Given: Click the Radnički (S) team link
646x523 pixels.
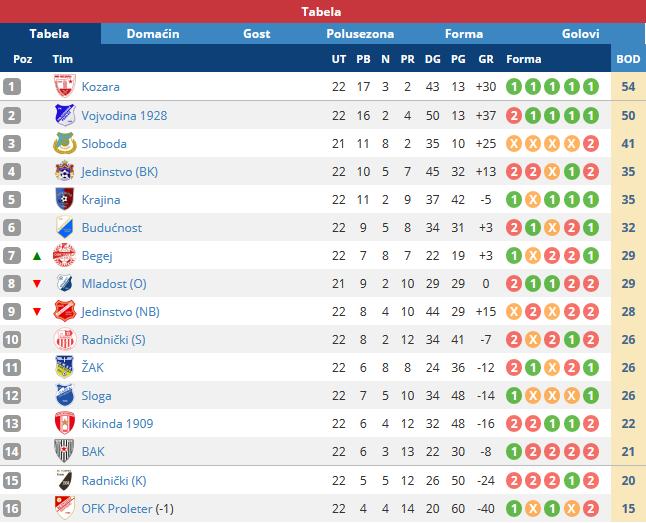Looking at the screenshot, I should tap(114, 339).
